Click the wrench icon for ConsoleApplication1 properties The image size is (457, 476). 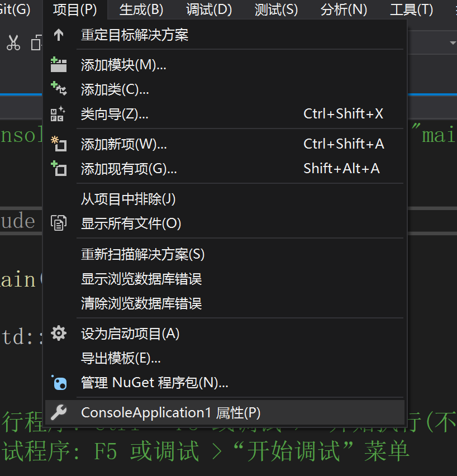click(60, 412)
